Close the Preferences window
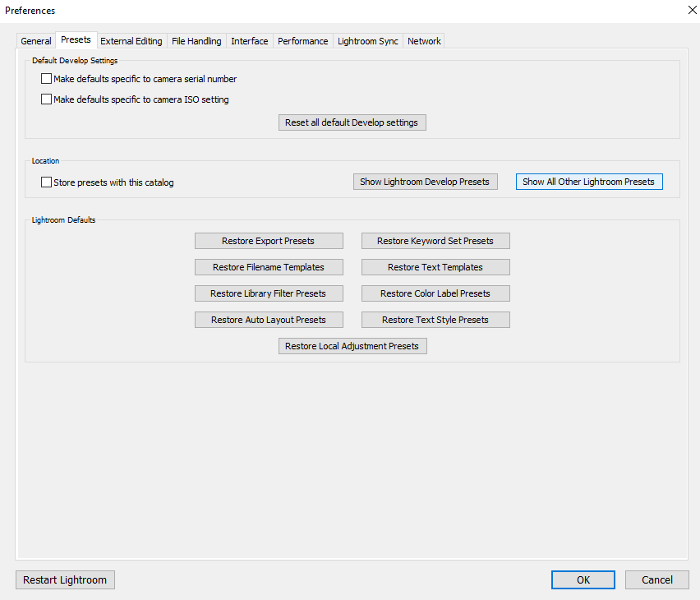This screenshot has width=700, height=600. coord(692,10)
